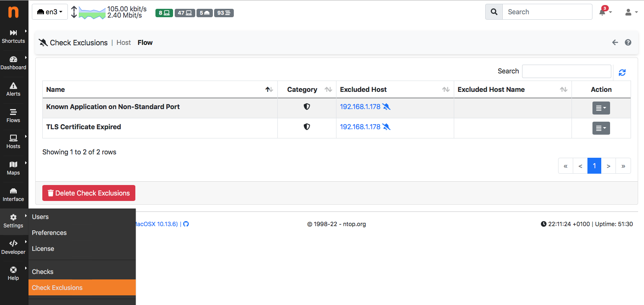The image size is (644, 305).
Task: Open the Hosts sidebar menu
Action: click(13, 142)
